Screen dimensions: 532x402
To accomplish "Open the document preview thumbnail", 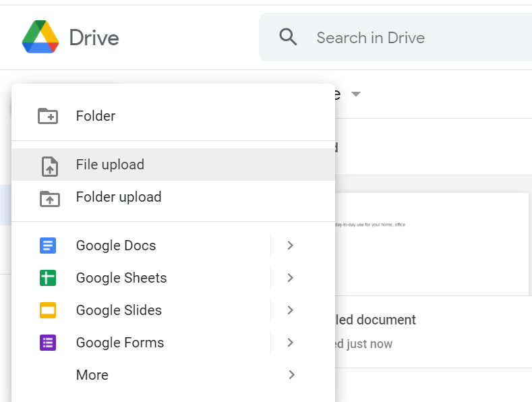I will point(432,244).
